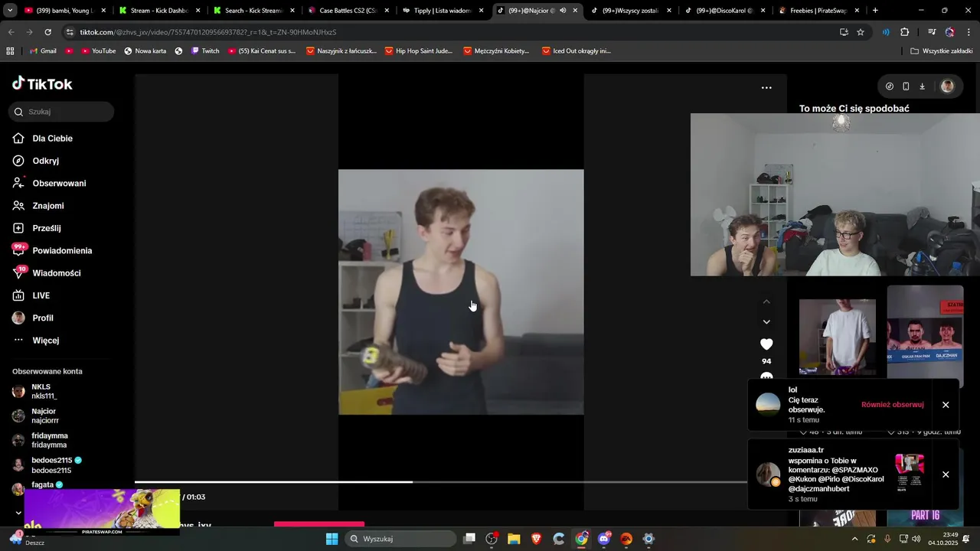
Task: Open Gmail bookmark
Action: (42, 51)
